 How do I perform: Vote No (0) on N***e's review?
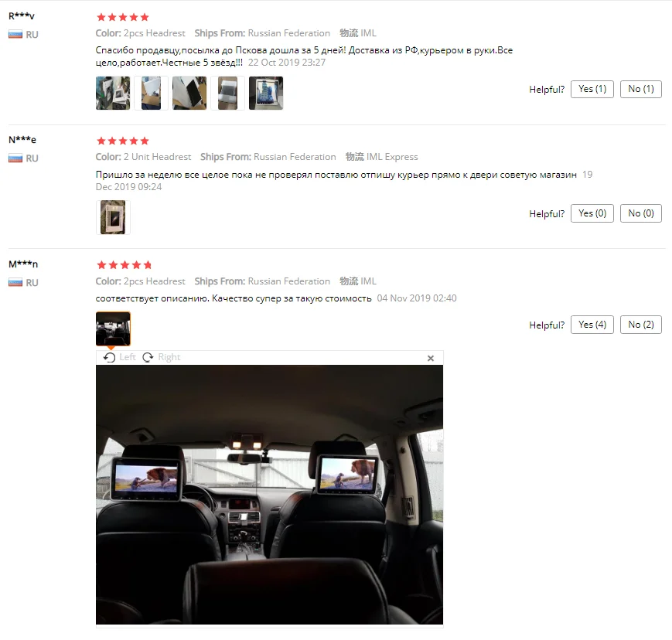point(641,213)
